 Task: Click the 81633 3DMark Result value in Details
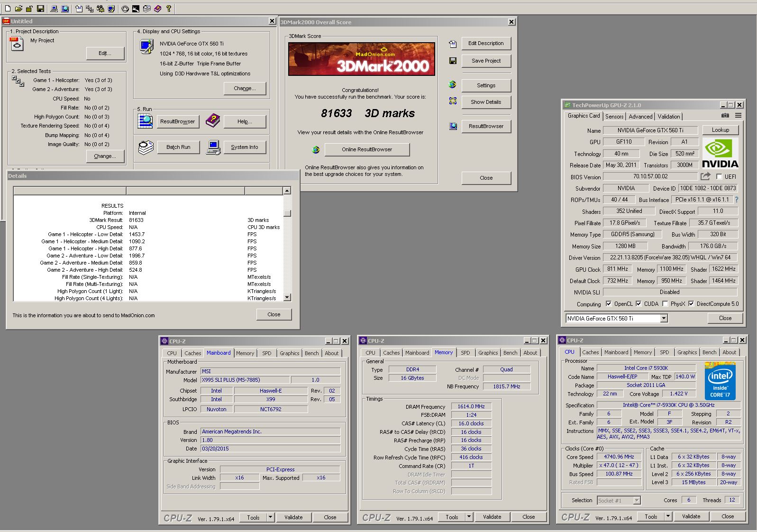click(136, 220)
